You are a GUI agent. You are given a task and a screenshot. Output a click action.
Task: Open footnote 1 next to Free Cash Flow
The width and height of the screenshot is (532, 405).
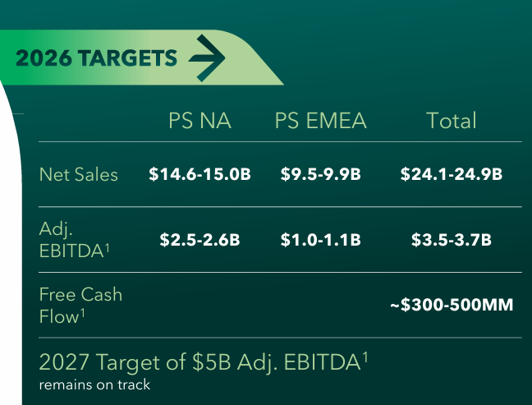85,311
